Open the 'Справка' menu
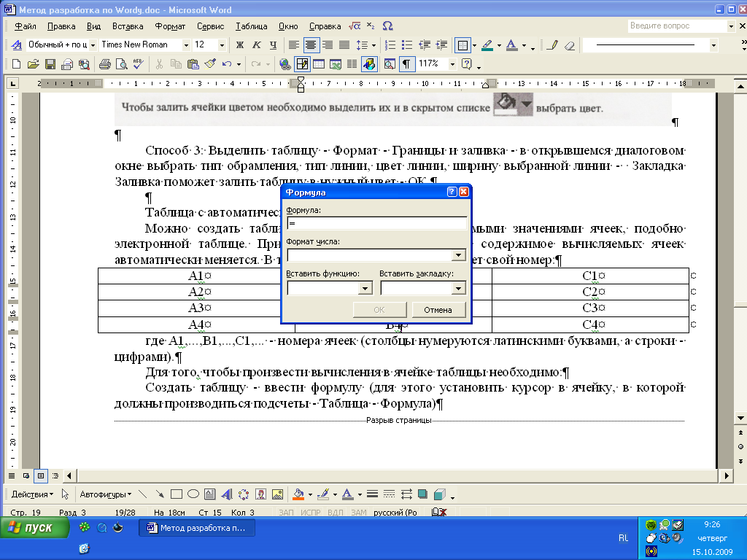747x560 pixels. point(325,26)
